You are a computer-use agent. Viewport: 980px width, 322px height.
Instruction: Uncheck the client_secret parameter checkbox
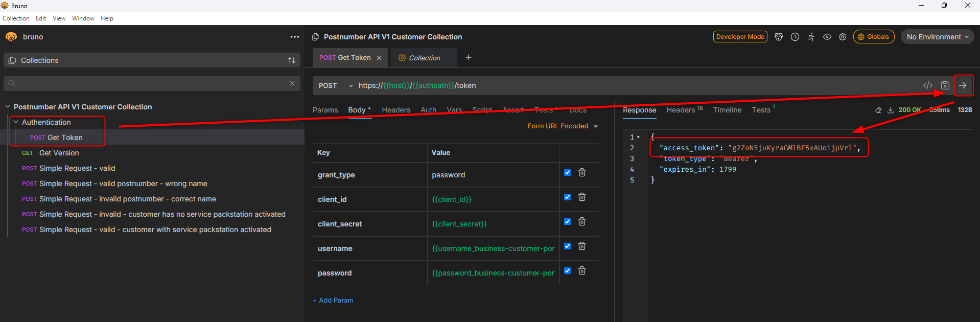click(x=567, y=222)
